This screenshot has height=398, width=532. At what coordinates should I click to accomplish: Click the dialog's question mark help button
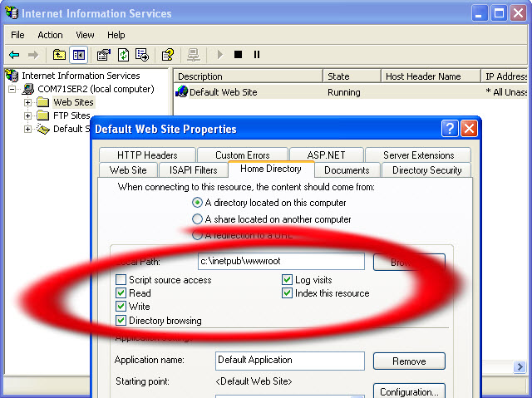(450, 129)
